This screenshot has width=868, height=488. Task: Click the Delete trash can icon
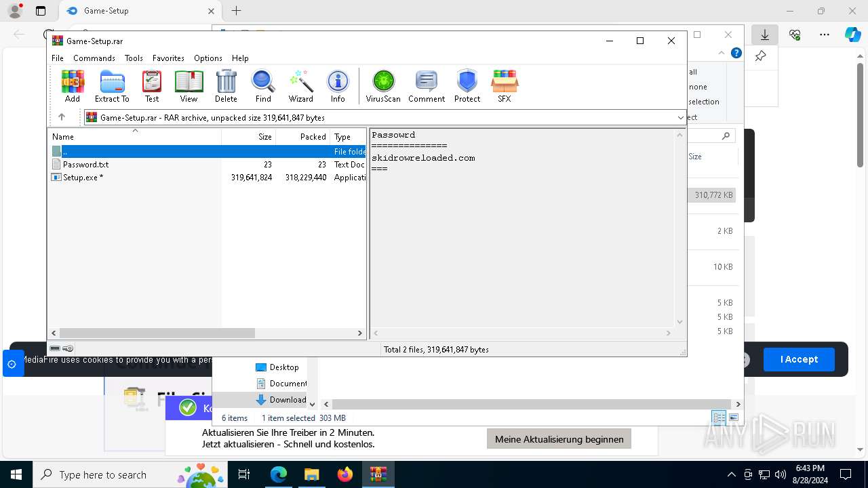226,86
